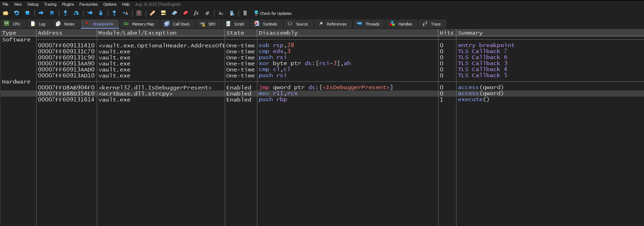The image size is (644, 226).
Task: Execute till return
Action: click(114, 13)
